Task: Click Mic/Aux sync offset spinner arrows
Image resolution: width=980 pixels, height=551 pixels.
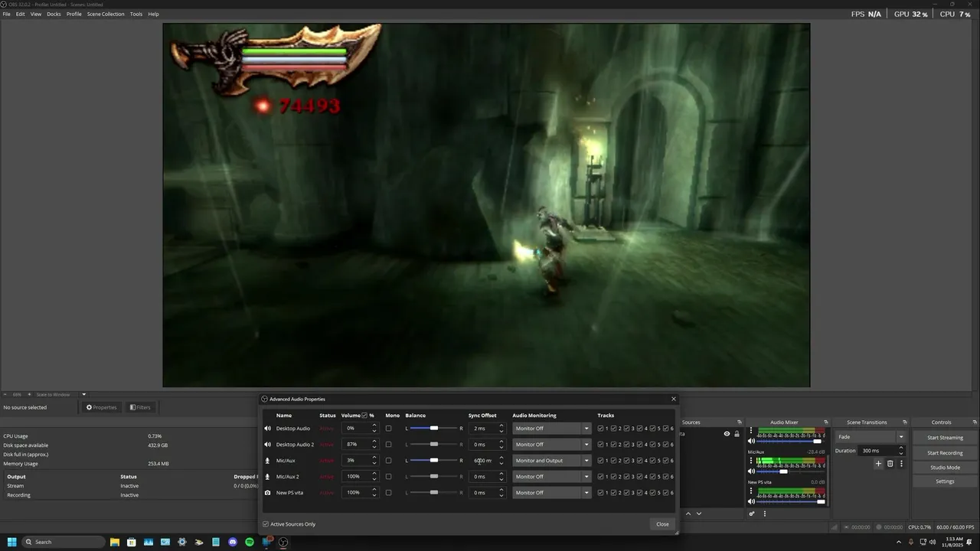Action: point(501,461)
